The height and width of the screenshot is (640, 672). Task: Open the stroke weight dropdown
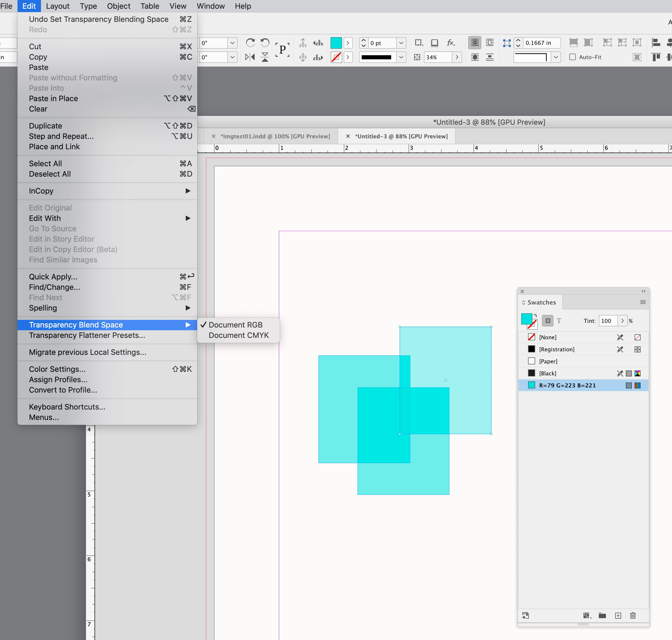click(401, 43)
